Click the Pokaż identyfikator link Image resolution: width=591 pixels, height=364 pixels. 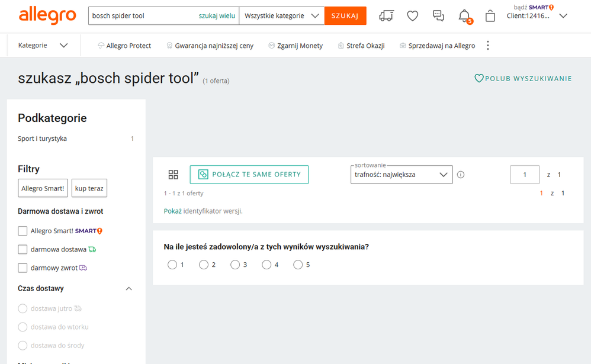(x=173, y=211)
